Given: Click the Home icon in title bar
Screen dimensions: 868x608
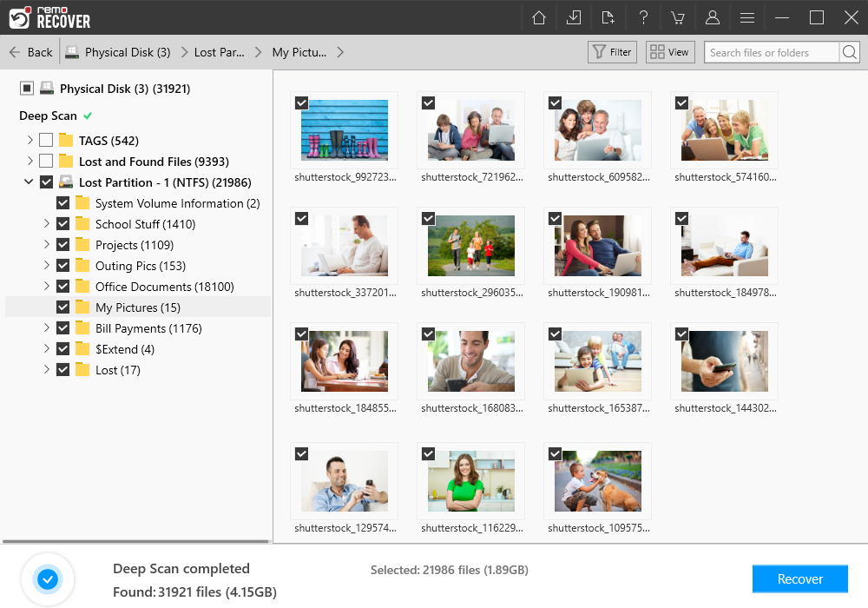Looking at the screenshot, I should click(539, 17).
